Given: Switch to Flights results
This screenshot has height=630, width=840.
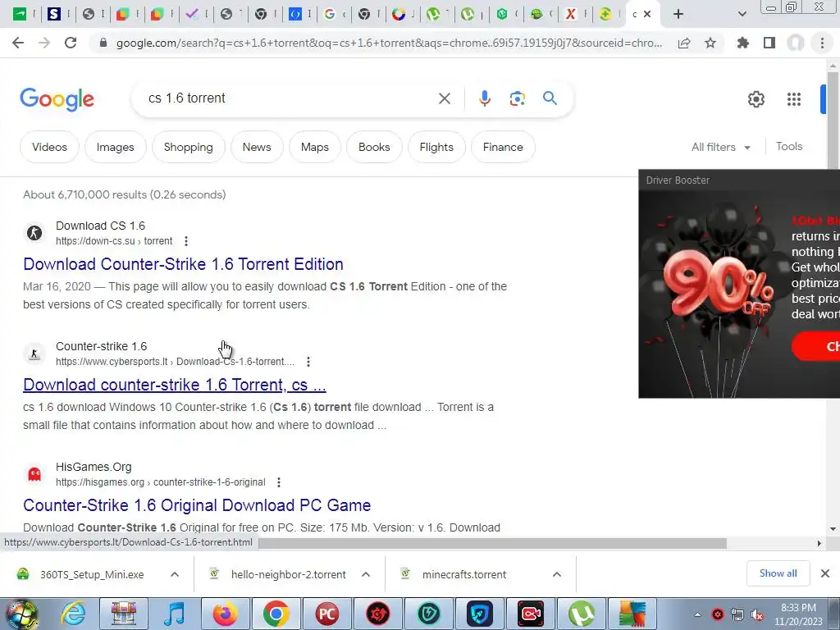Looking at the screenshot, I should click(436, 147).
